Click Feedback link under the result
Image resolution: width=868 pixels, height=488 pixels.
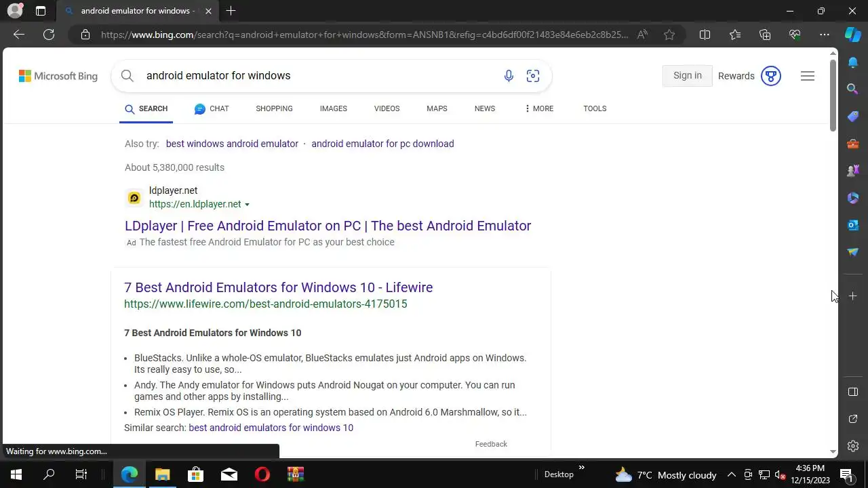[x=491, y=444]
